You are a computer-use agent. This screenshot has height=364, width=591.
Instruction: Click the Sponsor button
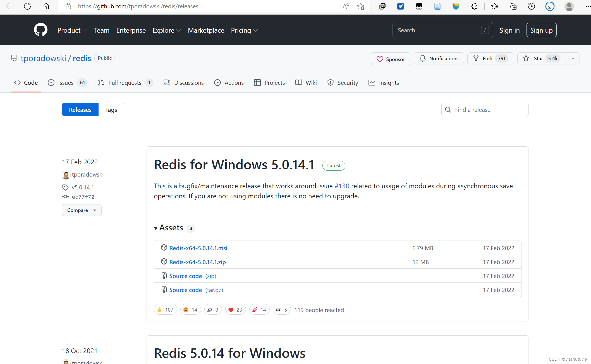pyautogui.click(x=391, y=59)
